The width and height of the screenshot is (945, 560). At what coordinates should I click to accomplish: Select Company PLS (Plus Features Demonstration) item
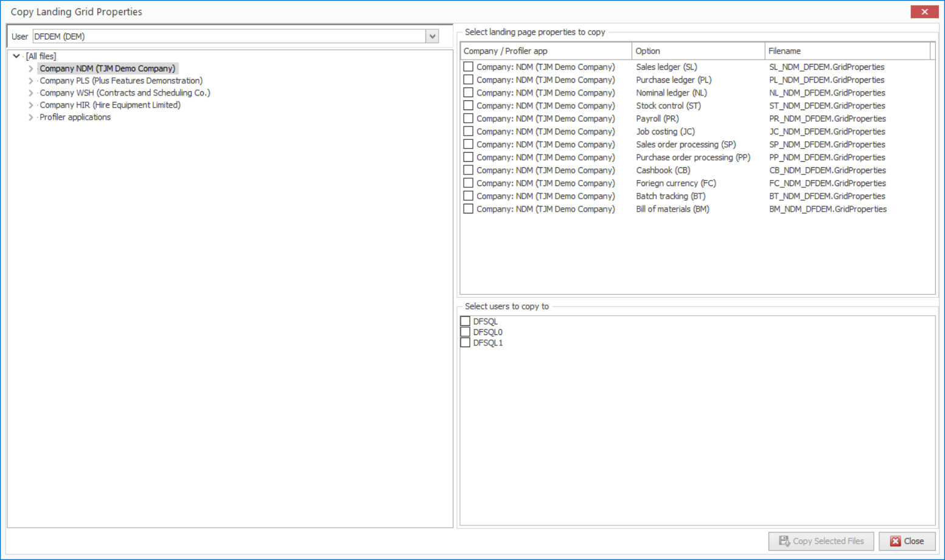click(x=121, y=81)
